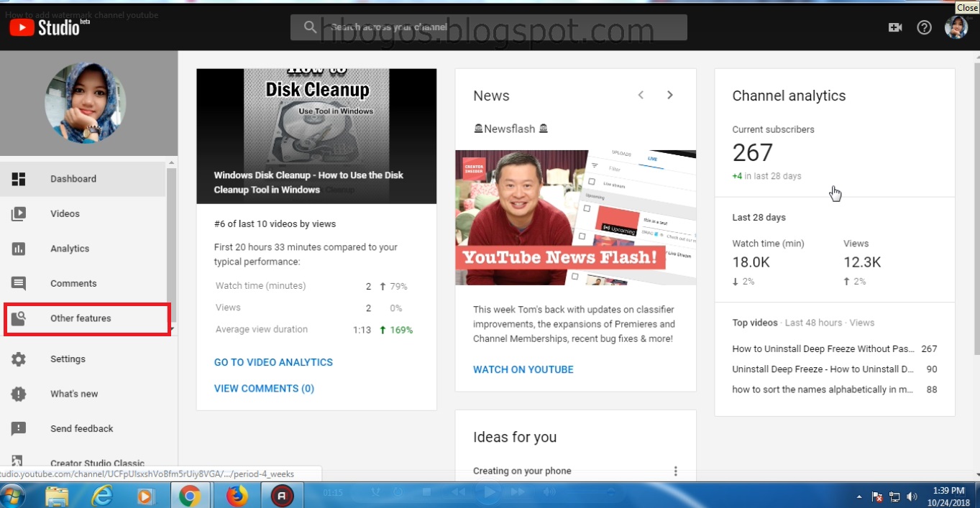Click the speaker volume tray icon
This screenshot has height=508, width=980.
coord(912,497)
